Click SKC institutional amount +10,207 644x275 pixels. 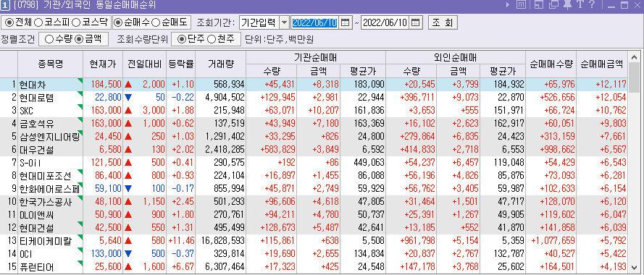coord(324,111)
